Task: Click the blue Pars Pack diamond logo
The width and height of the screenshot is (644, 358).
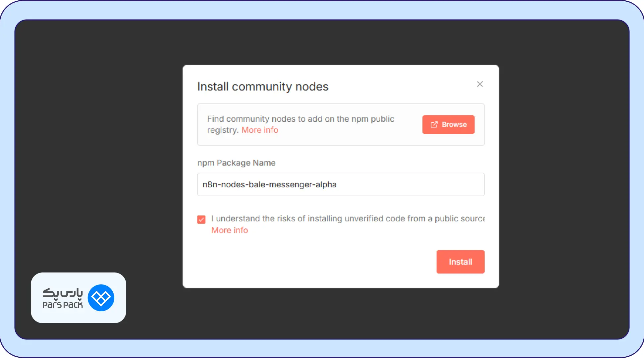Action: coord(101,298)
